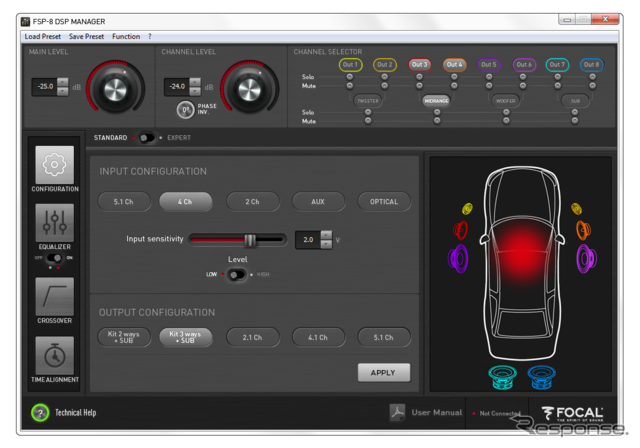Viewport: 640px width, 448px height.
Task: Decrease the Main Level value with down arrow
Action: click(63, 91)
